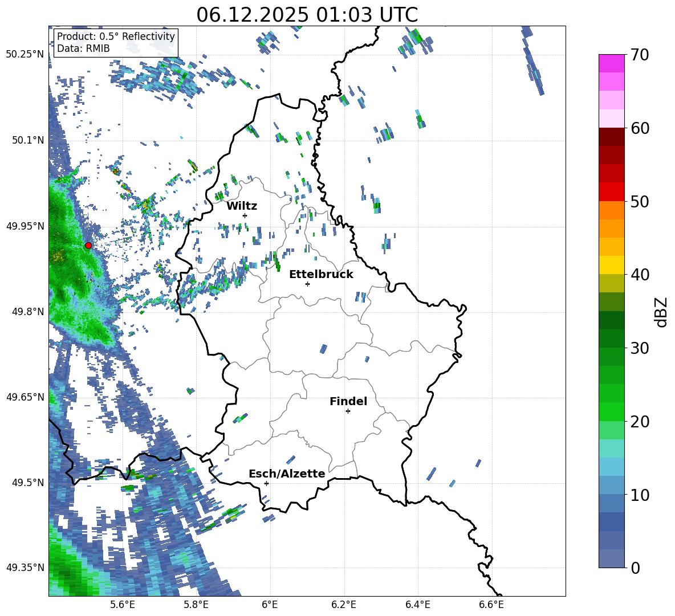This screenshot has width=675, height=616.
Task: Click the colorbar tick value 0
Action: [635, 568]
